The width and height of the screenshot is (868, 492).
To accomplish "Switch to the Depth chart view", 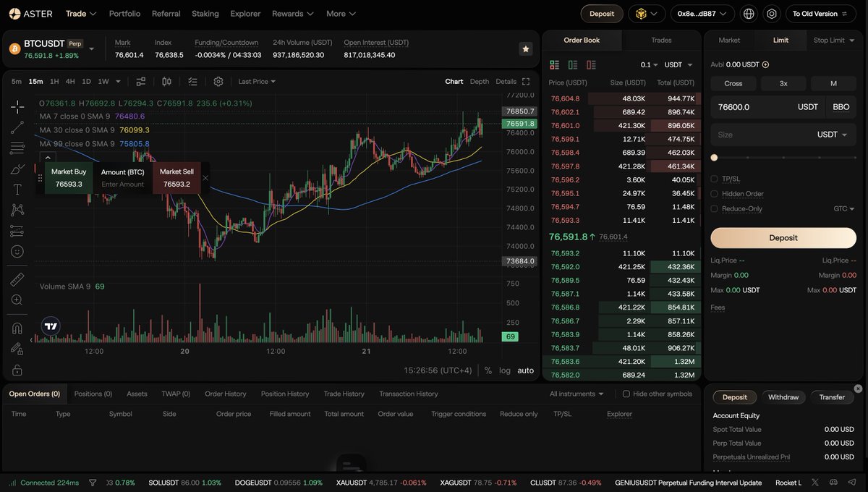I will coord(480,82).
